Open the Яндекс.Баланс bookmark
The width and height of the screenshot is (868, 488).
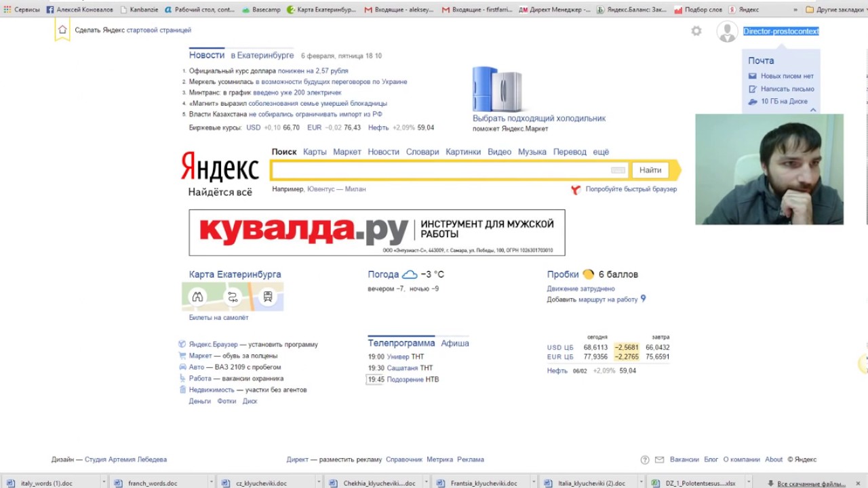click(x=632, y=9)
